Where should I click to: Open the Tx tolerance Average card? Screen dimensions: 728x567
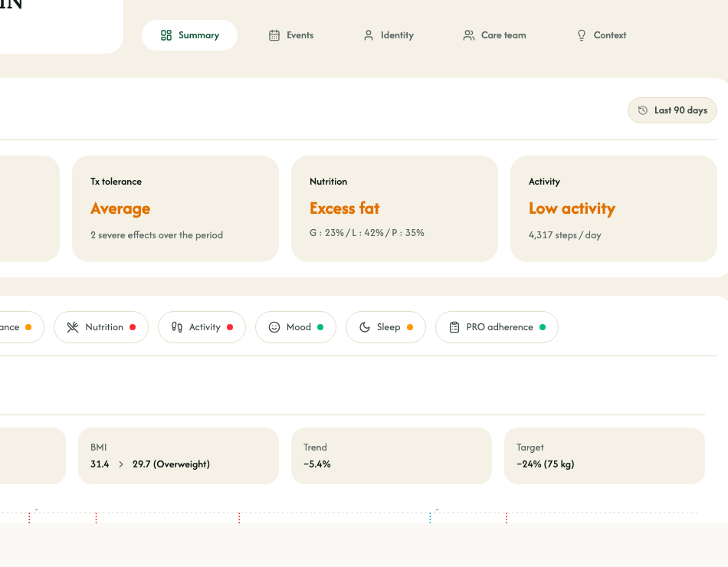175,208
